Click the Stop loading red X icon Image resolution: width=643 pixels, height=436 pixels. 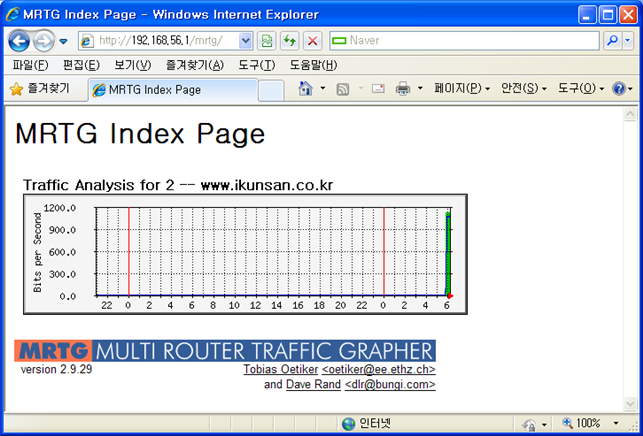(x=312, y=40)
